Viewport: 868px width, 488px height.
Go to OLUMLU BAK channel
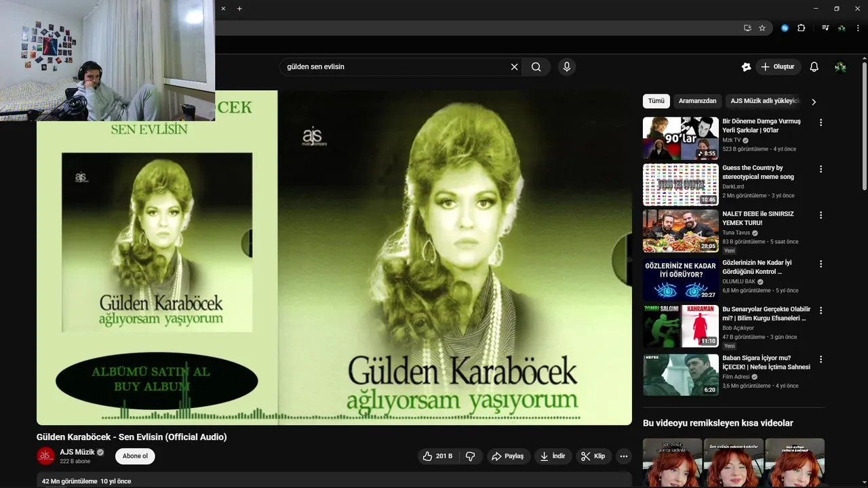[738, 281]
